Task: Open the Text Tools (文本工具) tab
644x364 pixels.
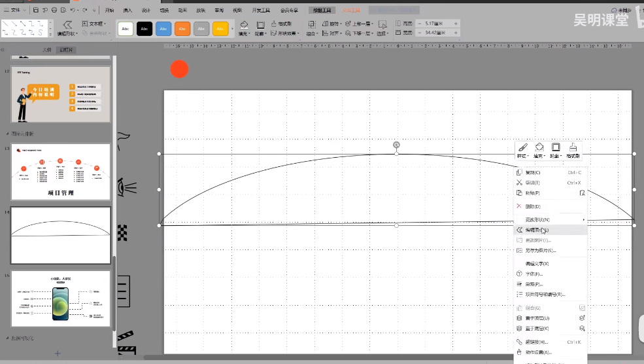Action: [x=351, y=10]
